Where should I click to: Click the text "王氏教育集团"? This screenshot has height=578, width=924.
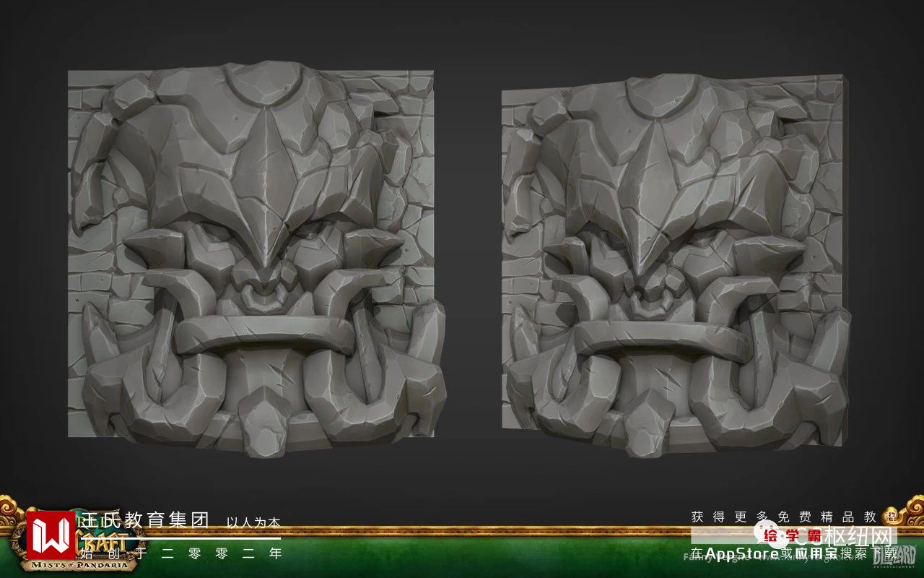145,520
